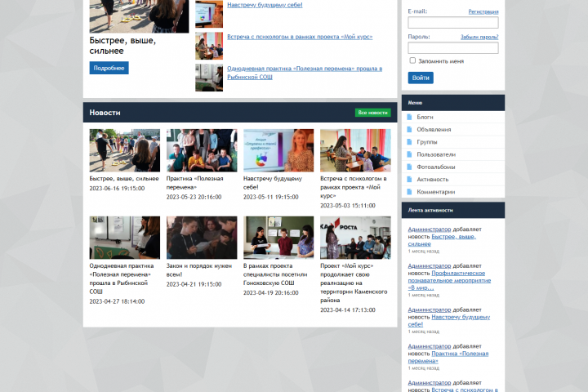Screen dimensions: 588x392
Task: Open the Объявления menu item
Action: [453, 129]
